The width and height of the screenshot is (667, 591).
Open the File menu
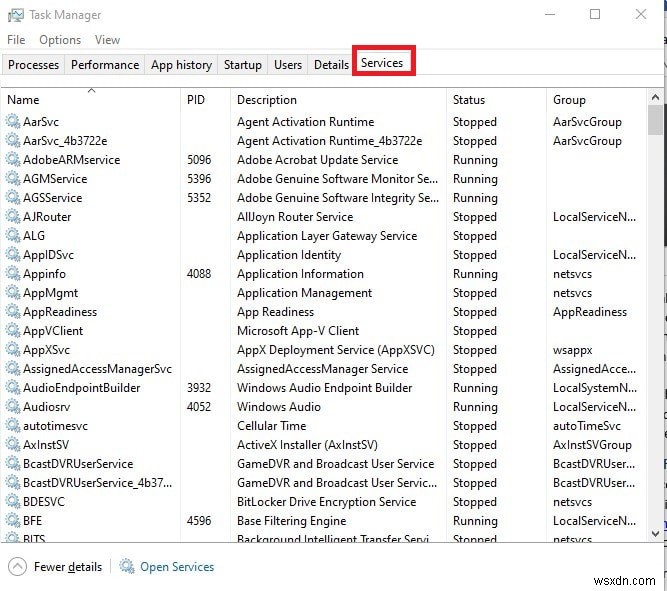[16, 40]
